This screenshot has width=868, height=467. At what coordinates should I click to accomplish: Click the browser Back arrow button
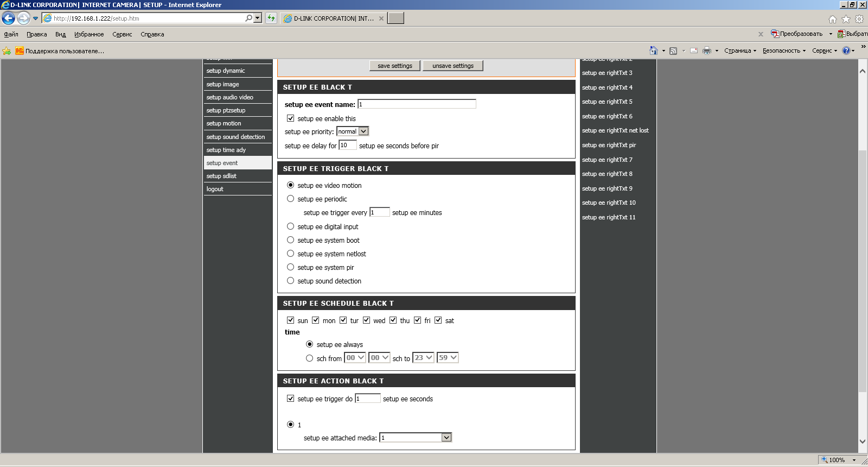(x=8, y=18)
